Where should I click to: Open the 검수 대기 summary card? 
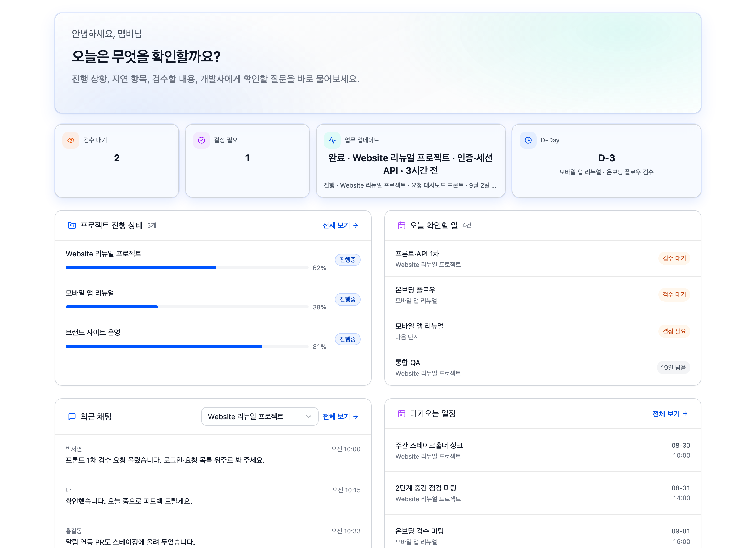click(117, 161)
